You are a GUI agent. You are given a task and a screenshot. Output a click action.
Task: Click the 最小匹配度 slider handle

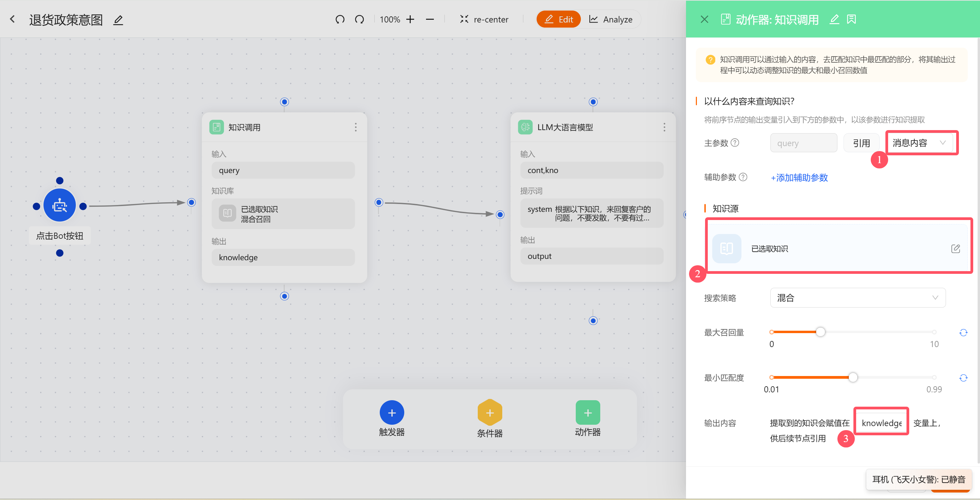pos(853,377)
